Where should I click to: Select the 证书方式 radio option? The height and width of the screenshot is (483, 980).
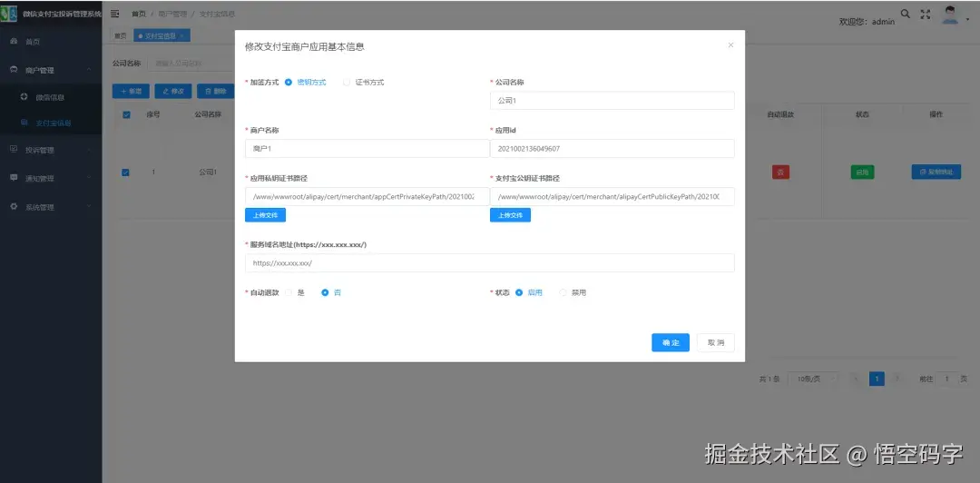pos(347,82)
